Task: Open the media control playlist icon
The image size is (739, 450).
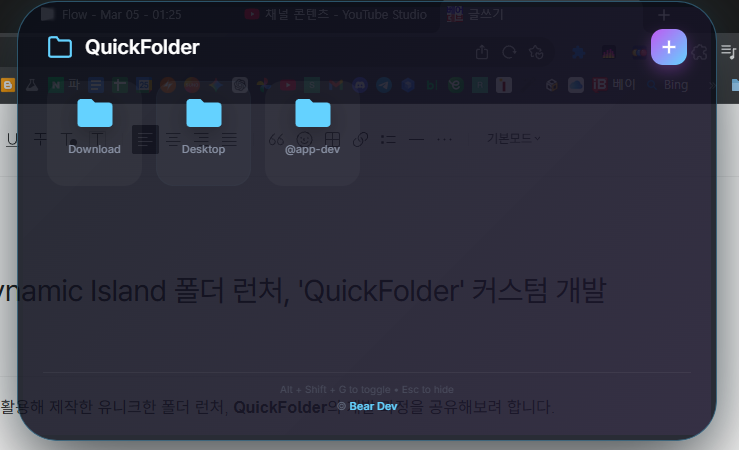Action: coord(729,51)
